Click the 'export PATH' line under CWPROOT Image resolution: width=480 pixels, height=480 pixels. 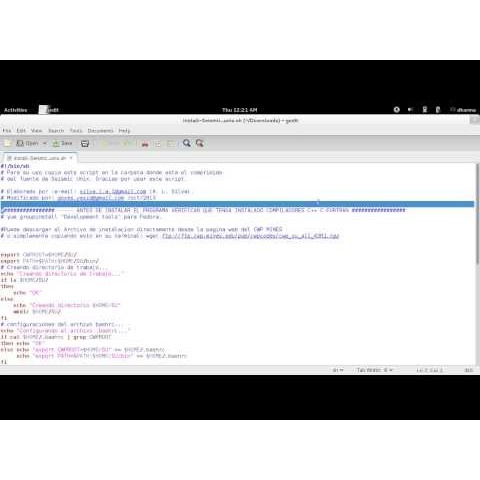[x=50, y=261]
